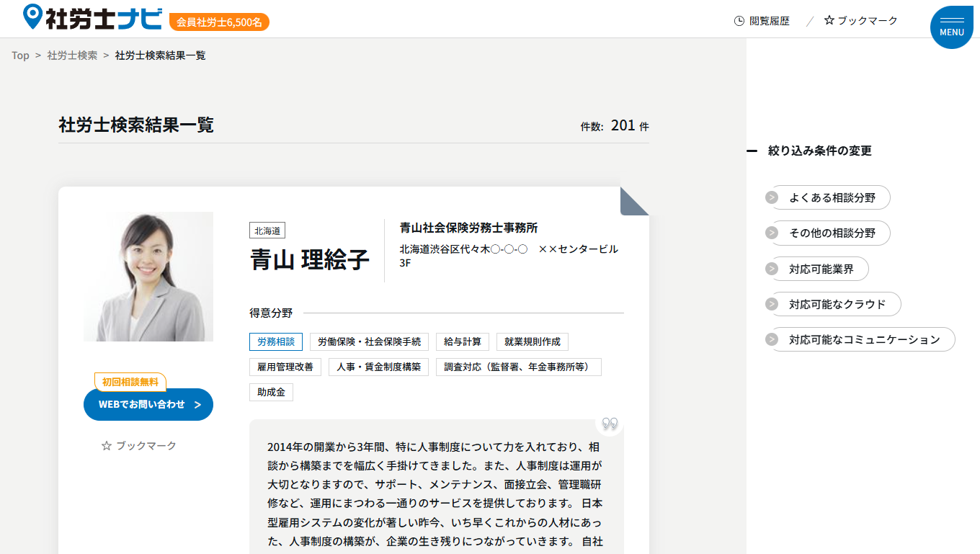Expand よくある相談分野 filter

coord(828,197)
